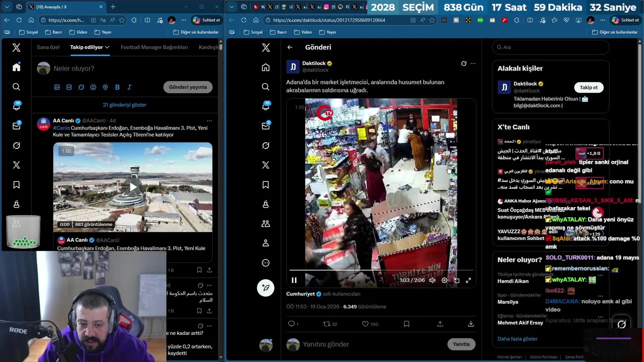This screenshot has width=644, height=362.
Task: Click the Grok enhance icon in the composer toolbar
Action: coord(81,87)
